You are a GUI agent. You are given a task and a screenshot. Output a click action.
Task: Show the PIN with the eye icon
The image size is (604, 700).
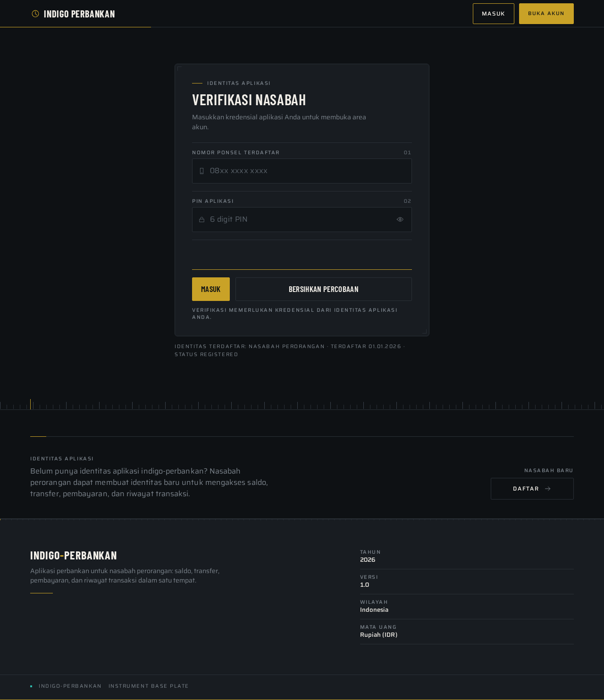[400, 219]
